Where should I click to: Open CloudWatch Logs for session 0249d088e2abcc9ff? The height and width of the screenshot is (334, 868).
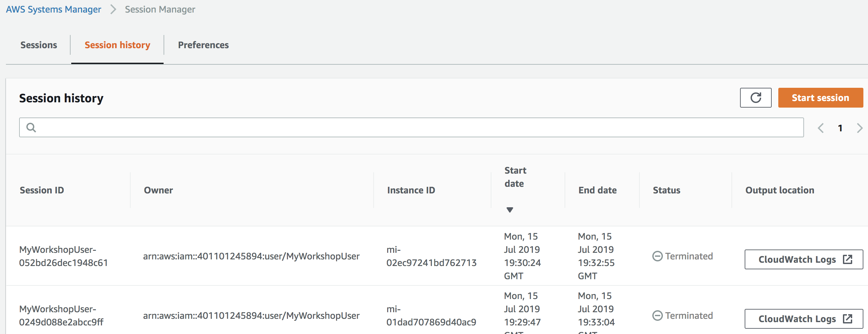click(804, 319)
